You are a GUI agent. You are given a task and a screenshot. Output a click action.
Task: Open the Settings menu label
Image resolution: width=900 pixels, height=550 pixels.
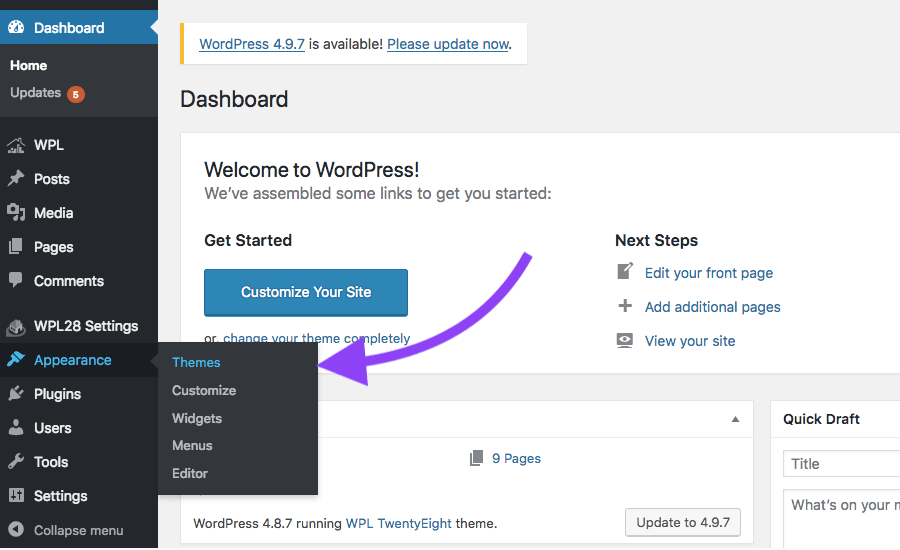[61, 496]
